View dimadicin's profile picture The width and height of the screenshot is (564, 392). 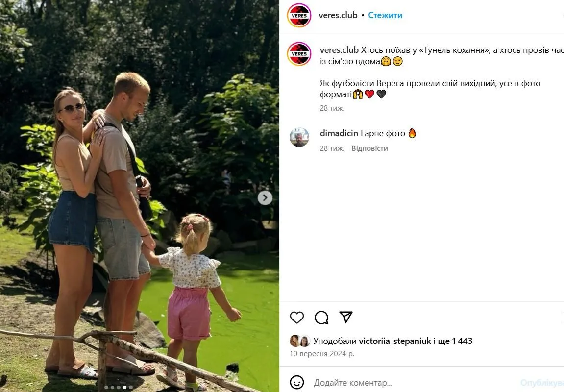click(x=299, y=137)
